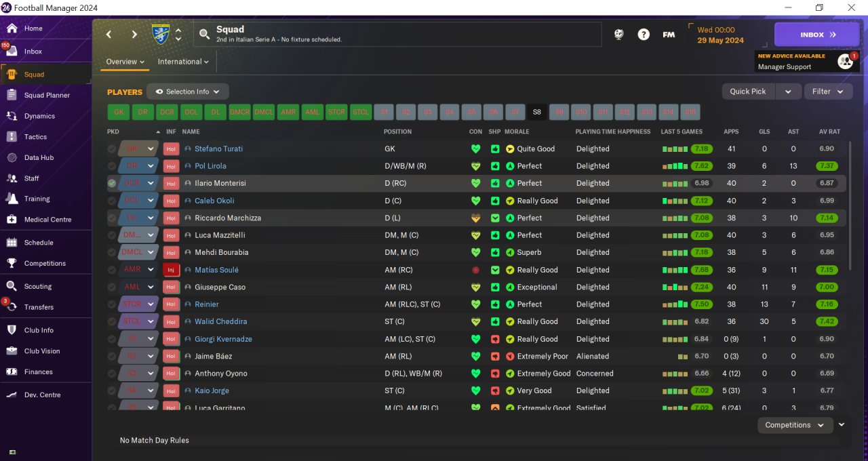Screen dimensions: 868x461
Task: Expand the Competitions dropdown
Action: pyautogui.click(x=795, y=425)
